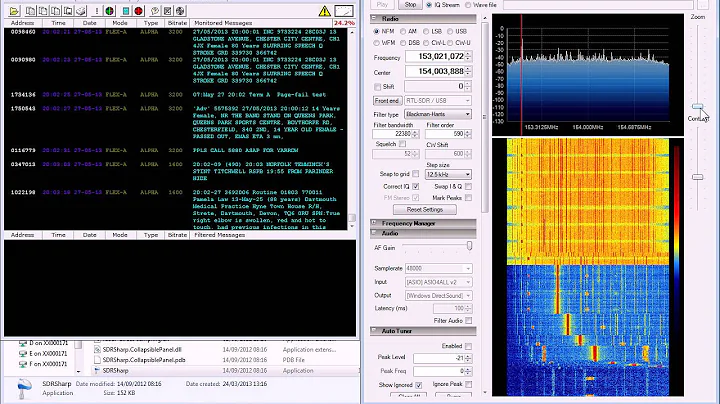Click the yellow open-folder icon in PDW toolbar
This screenshot has width=720, height=404.
[14, 11]
